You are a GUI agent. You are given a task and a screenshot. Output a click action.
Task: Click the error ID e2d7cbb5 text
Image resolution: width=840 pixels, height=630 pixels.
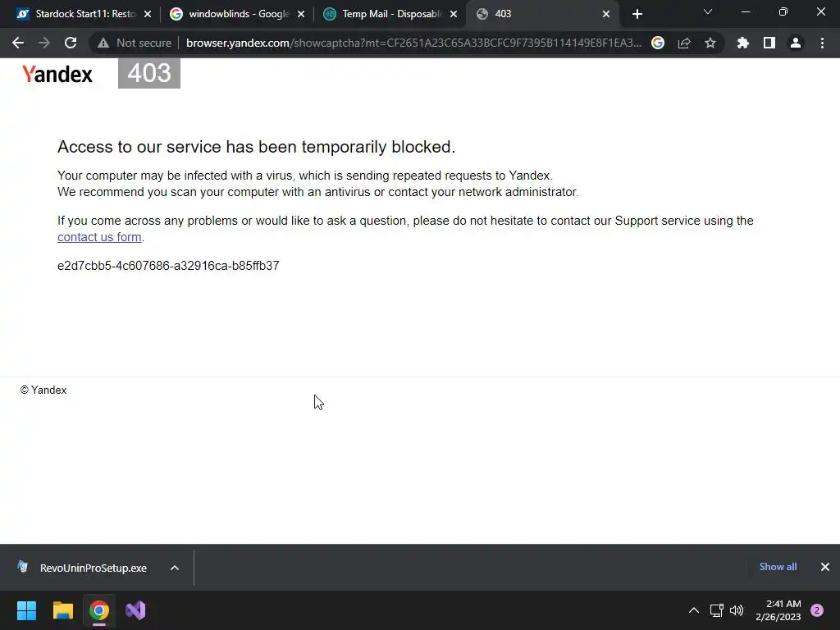point(168,266)
